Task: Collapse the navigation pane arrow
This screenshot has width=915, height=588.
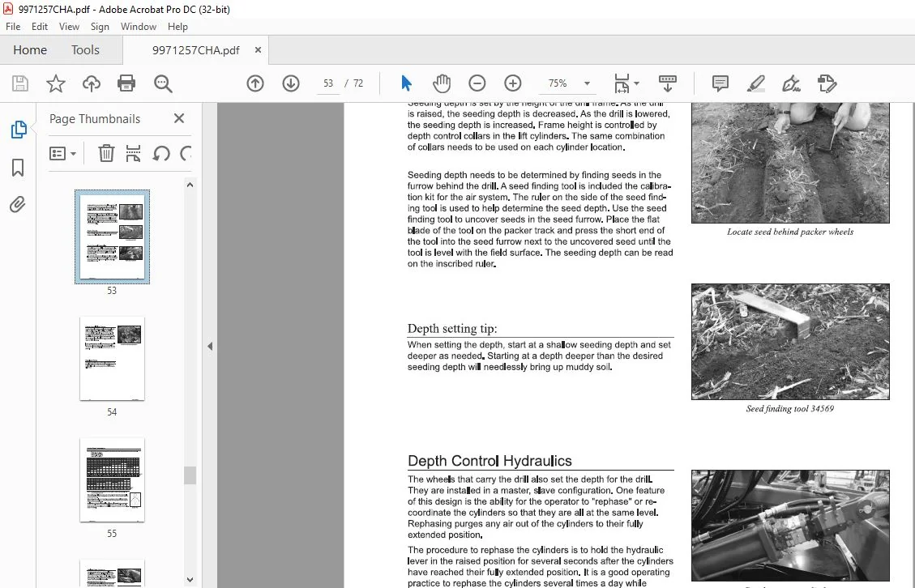Action: (x=210, y=346)
